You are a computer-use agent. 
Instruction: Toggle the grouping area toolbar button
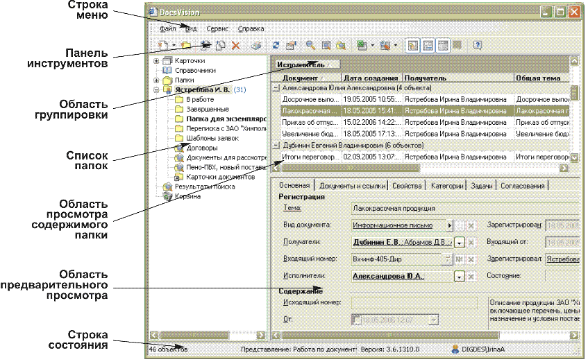point(443,46)
